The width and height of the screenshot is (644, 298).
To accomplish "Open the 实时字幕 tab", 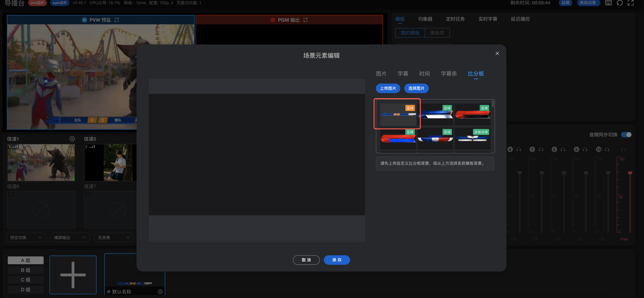I will [488, 19].
